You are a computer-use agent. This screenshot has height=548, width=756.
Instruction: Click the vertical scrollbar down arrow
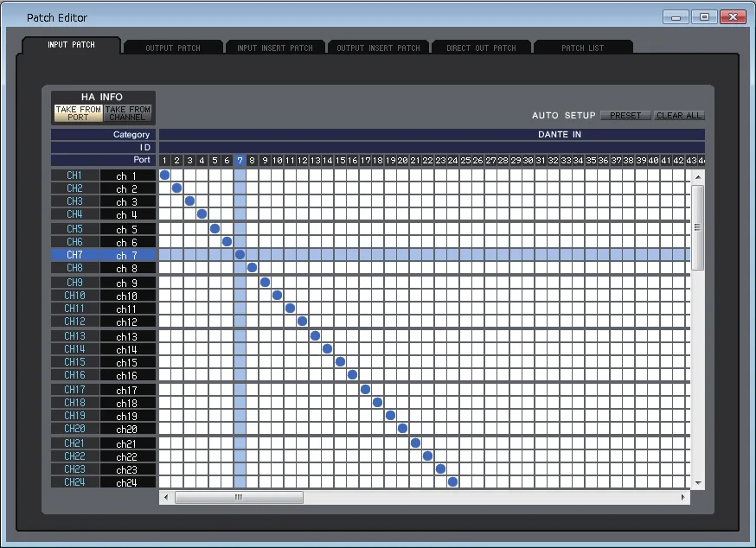[x=698, y=483]
